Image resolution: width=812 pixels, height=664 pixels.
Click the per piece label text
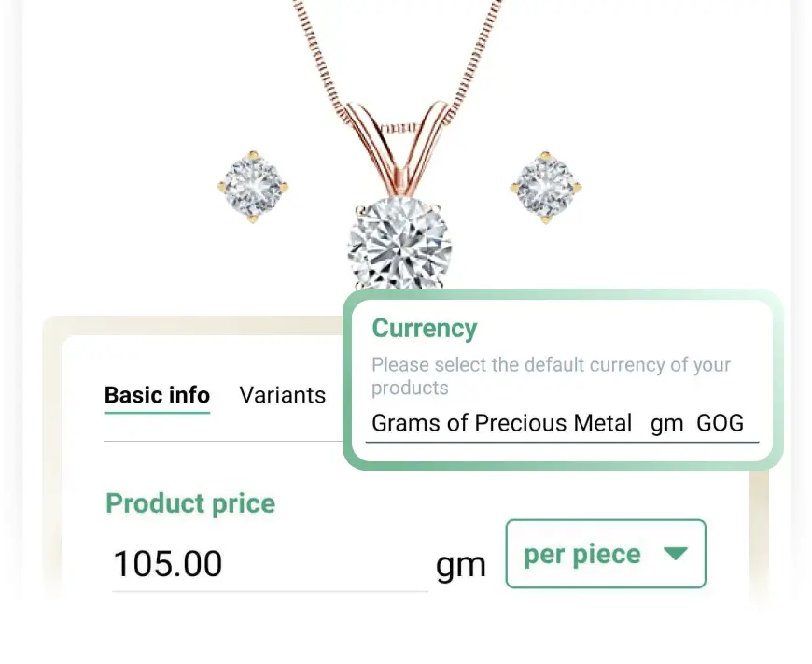point(582,554)
